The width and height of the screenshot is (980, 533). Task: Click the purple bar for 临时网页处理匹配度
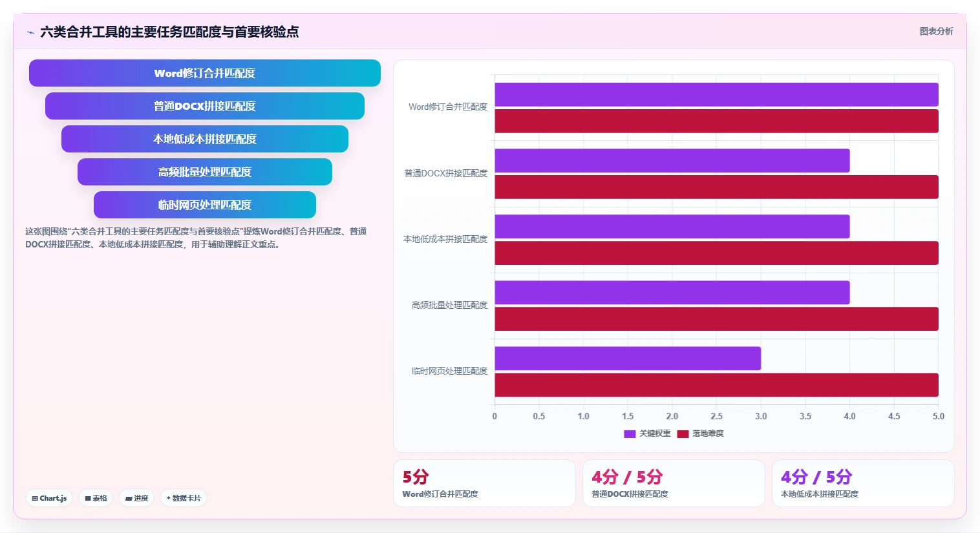coord(628,359)
